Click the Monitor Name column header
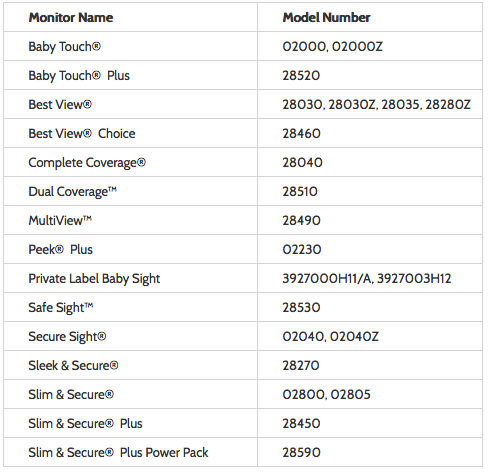This screenshot has height=473, width=488. coord(71,17)
